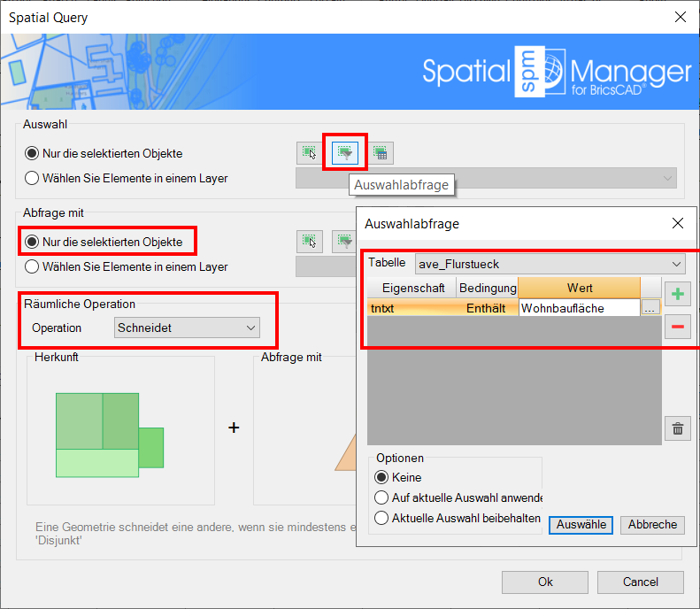Click the 'Wert' column header
Screen dimensions: 700x609
pyautogui.click(x=579, y=288)
